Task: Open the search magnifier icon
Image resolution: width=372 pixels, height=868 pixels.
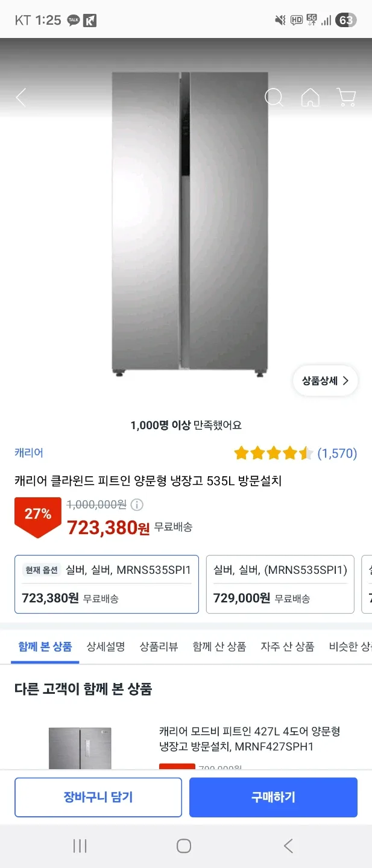Action: [274, 98]
